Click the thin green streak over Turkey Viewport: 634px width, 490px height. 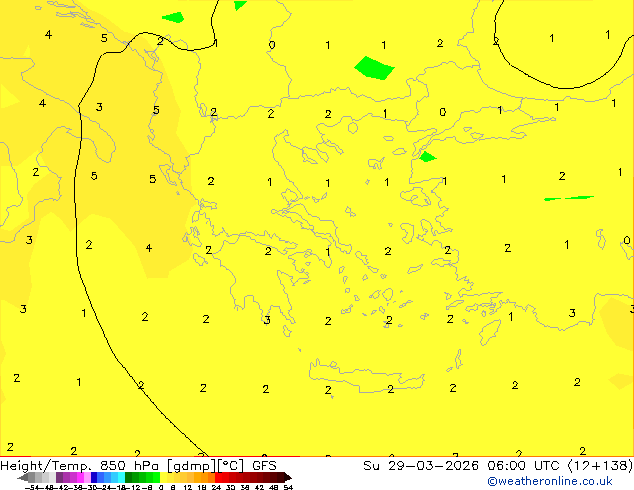(569, 198)
